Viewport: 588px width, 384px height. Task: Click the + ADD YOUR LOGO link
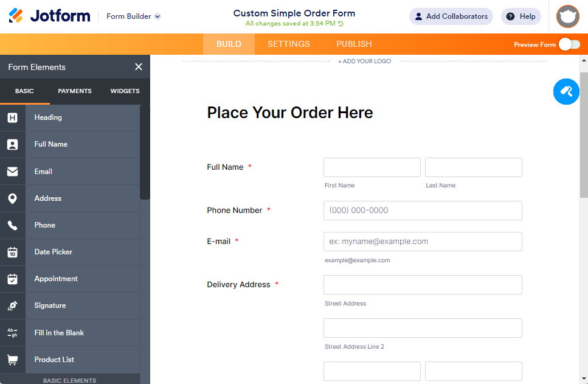point(364,61)
